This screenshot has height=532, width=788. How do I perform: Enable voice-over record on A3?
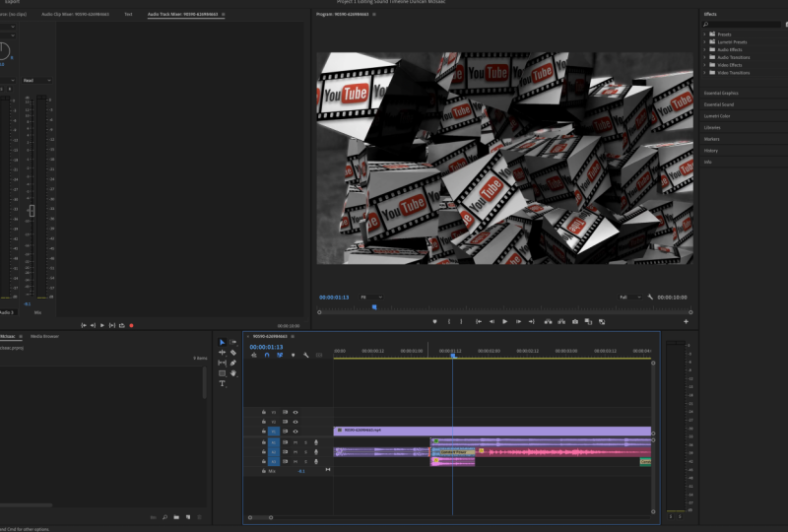[x=316, y=461]
